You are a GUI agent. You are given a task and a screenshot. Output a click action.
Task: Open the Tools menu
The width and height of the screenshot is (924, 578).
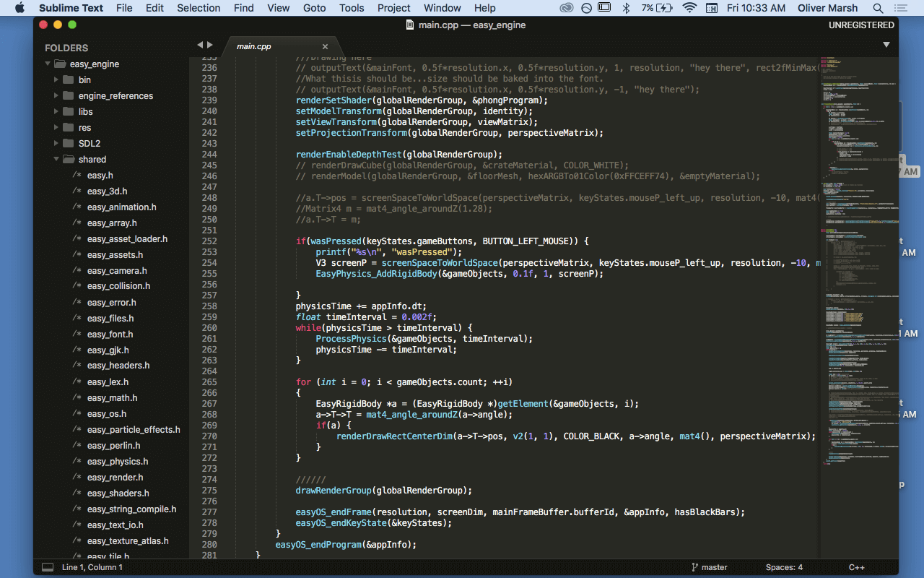[352, 8]
